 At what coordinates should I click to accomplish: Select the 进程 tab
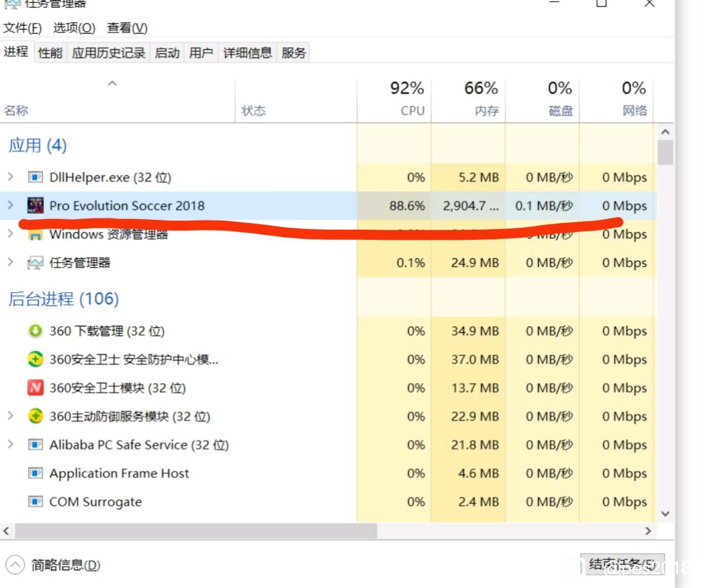tap(16, 51)
